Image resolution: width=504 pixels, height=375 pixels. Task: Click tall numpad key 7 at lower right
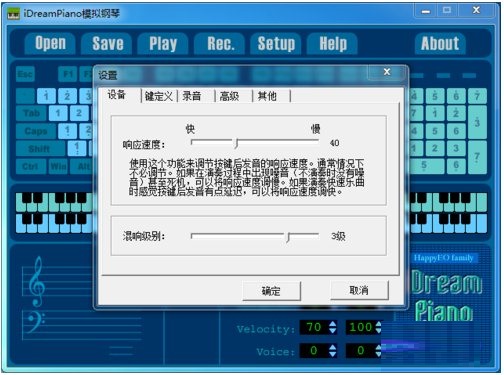[477, 157]
